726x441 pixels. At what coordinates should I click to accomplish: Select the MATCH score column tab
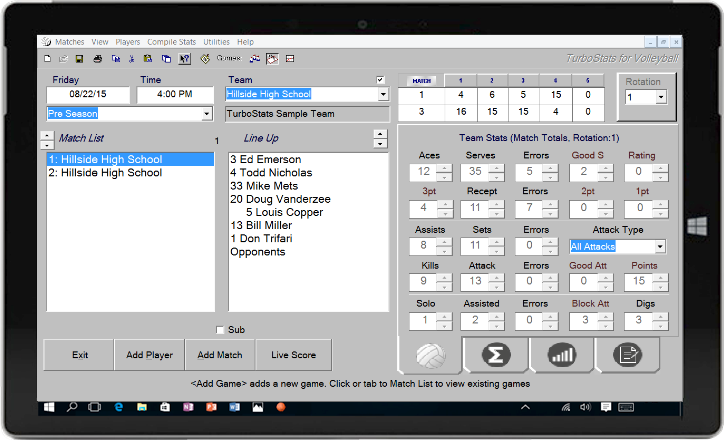(421, 81)
